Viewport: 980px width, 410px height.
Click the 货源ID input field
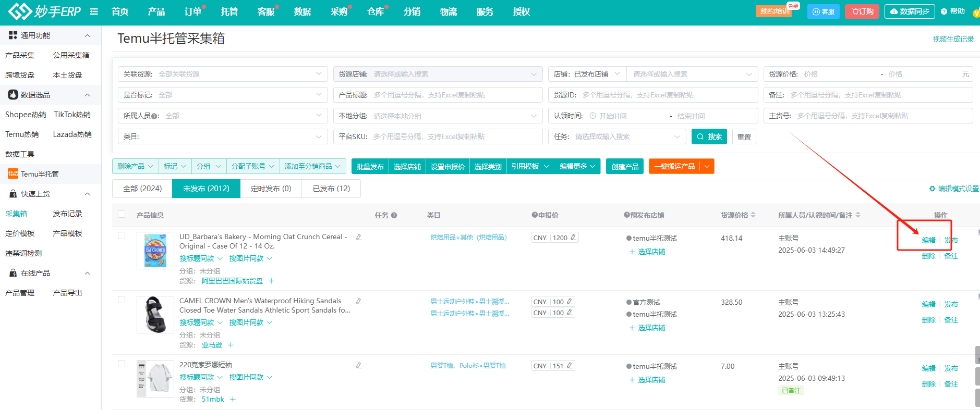[653, 95]
